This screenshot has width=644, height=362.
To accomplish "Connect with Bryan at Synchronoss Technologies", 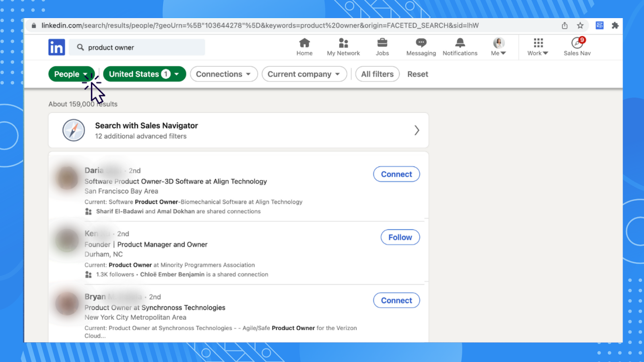I will point(396,300).
